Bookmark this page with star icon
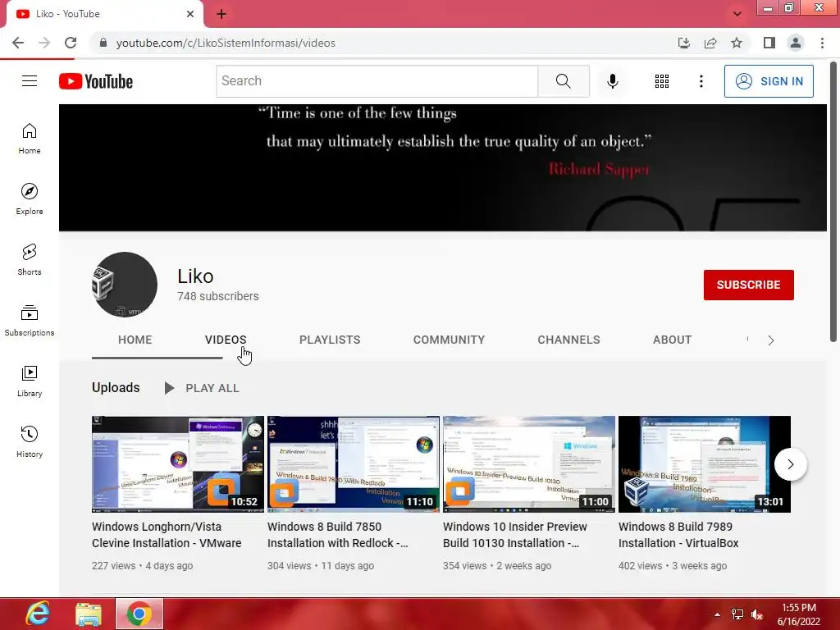The image size is (840, 630). click(737, 43)
